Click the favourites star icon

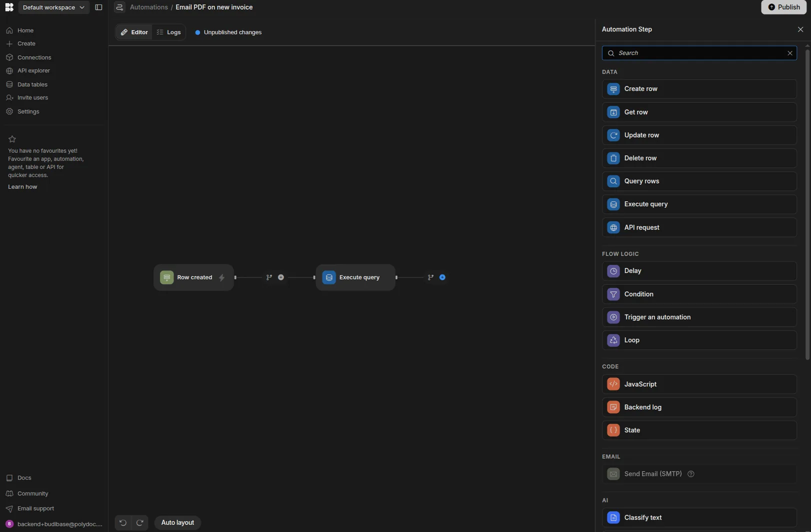[12, 139]
